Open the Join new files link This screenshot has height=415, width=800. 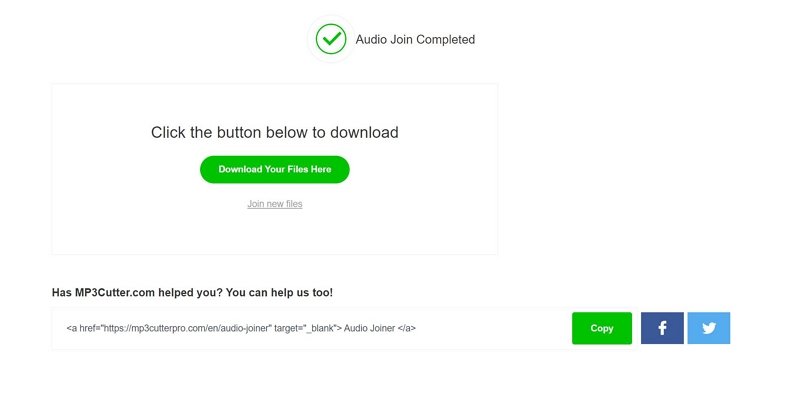tap(274, 204)
